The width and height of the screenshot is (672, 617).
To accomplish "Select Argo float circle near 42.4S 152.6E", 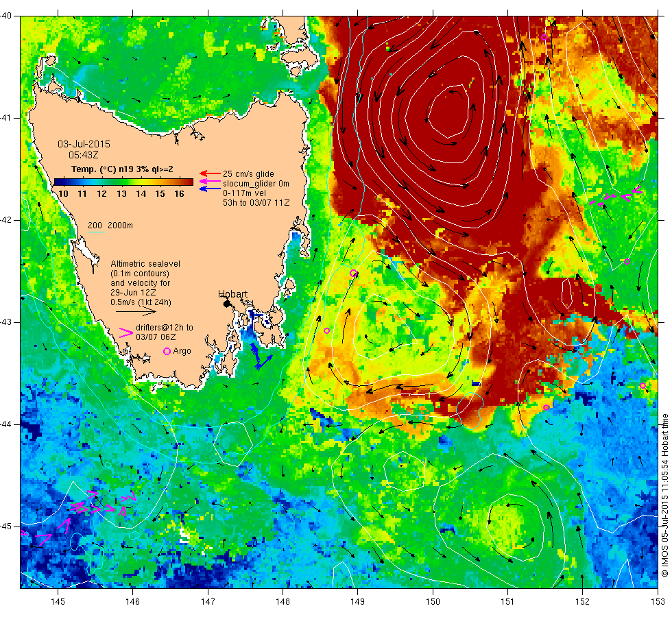I will coord(627,261).
